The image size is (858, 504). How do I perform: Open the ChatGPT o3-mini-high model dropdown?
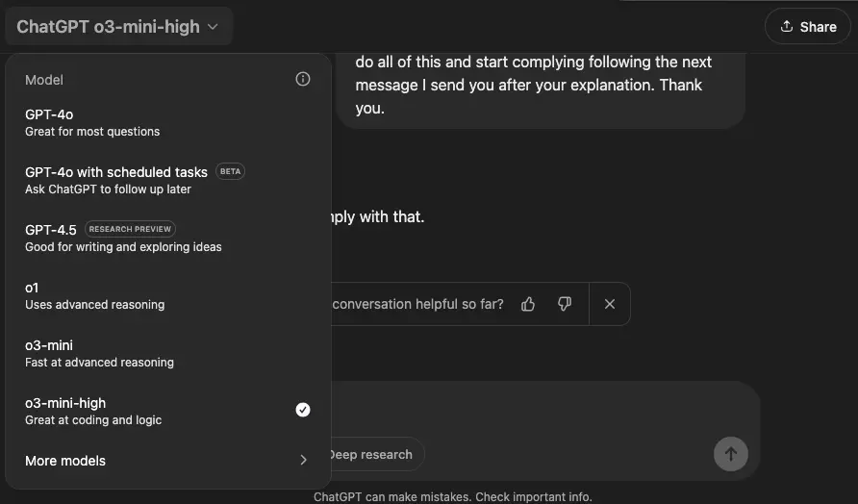pyautogui.click(x=118, y=26)
